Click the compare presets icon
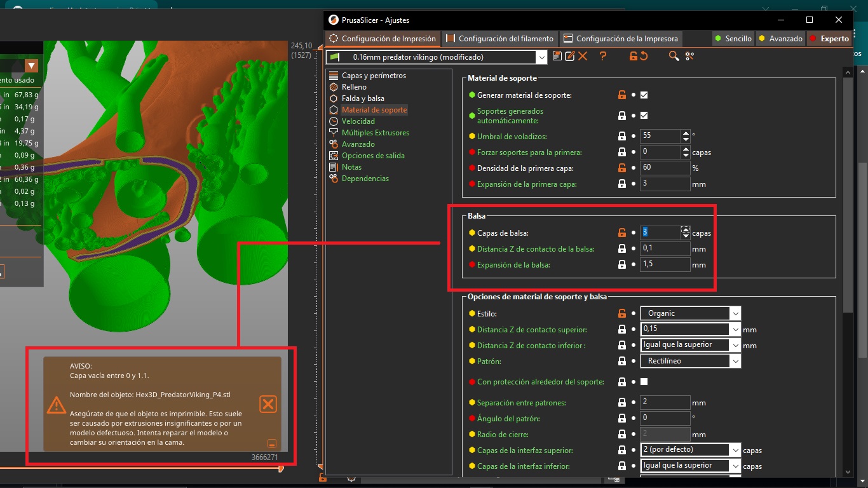 689,57
